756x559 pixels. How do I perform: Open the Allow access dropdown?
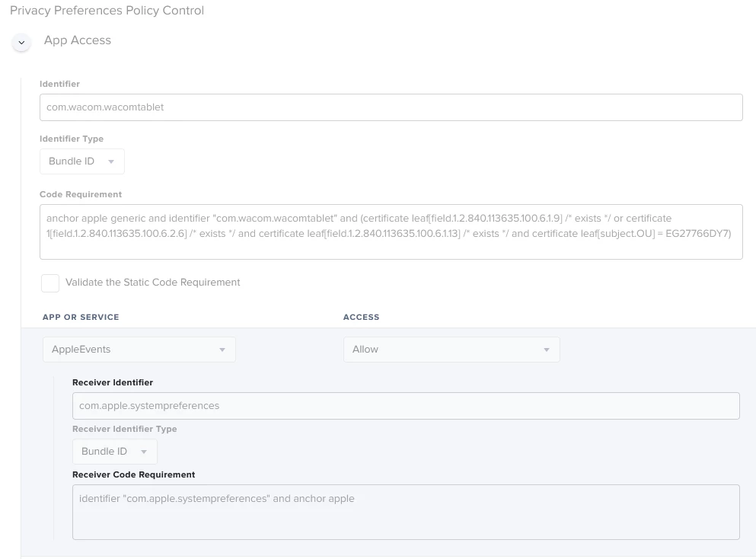[451, 350]
